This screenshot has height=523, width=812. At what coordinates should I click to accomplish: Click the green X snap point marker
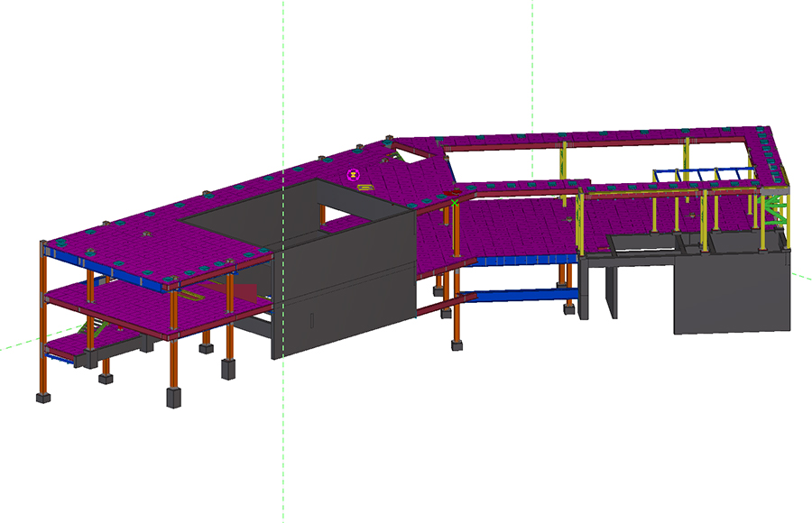(x=453, y=203)
